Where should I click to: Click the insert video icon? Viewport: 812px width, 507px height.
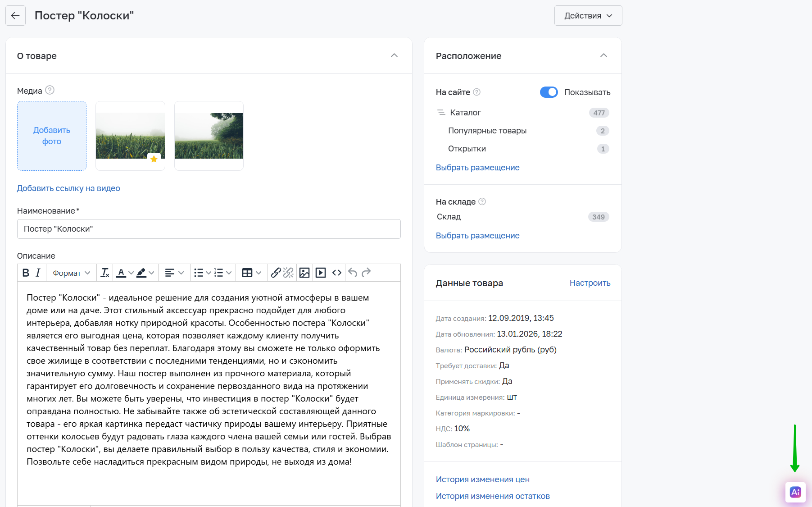click(x=321, y=273)
